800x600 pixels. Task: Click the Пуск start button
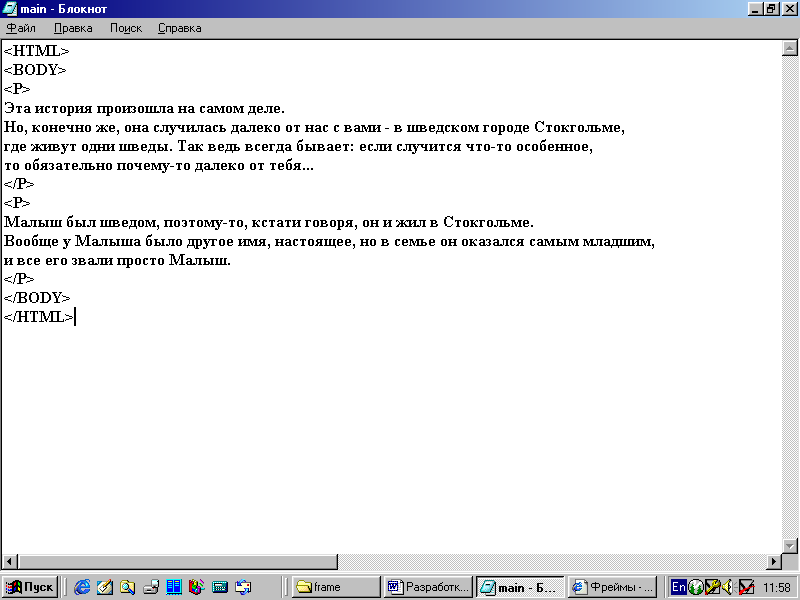30,587
